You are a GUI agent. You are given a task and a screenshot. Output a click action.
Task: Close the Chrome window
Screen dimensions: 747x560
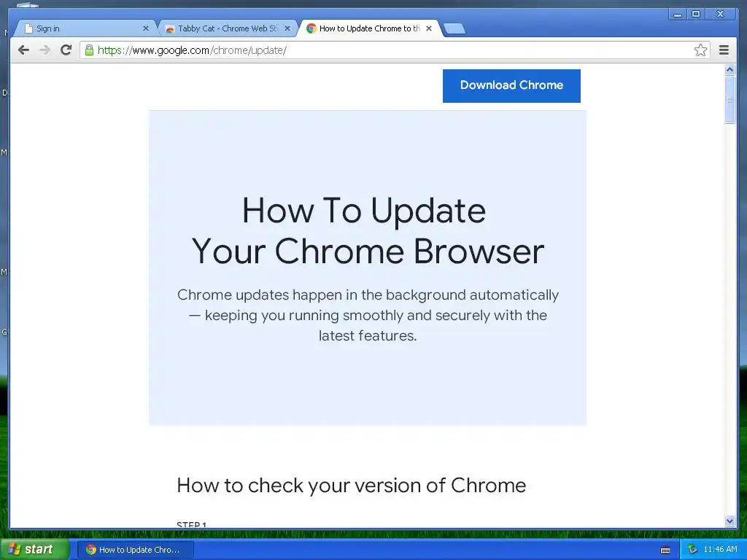[721, 14]
